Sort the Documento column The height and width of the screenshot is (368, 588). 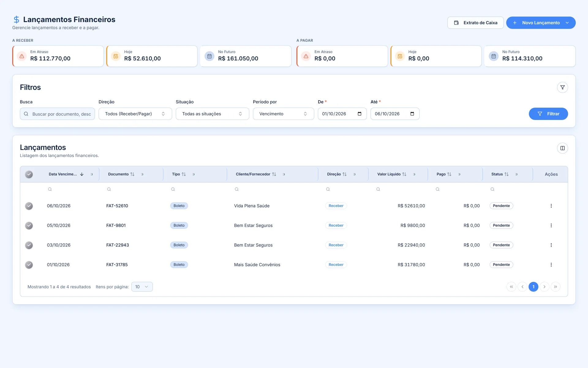[x=132, y=174]
